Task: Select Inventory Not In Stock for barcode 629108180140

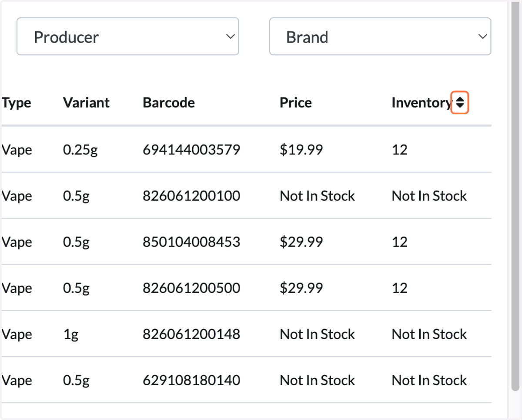Action: coord(429,380)
